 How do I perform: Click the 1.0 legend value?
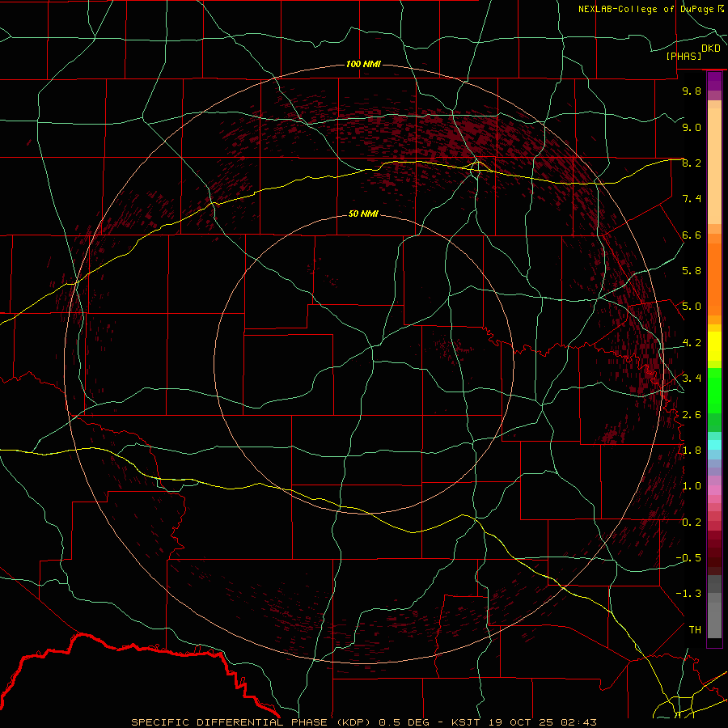[692, 486]
